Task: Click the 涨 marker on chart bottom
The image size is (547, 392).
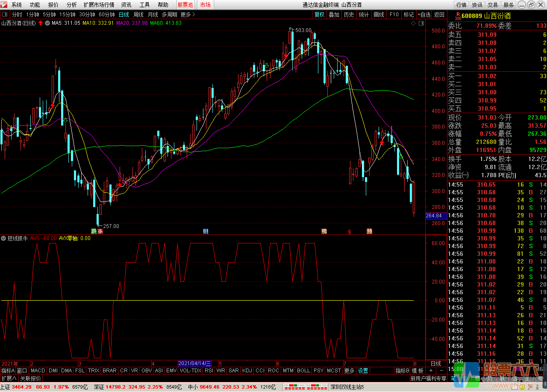Action: point(100,231)
